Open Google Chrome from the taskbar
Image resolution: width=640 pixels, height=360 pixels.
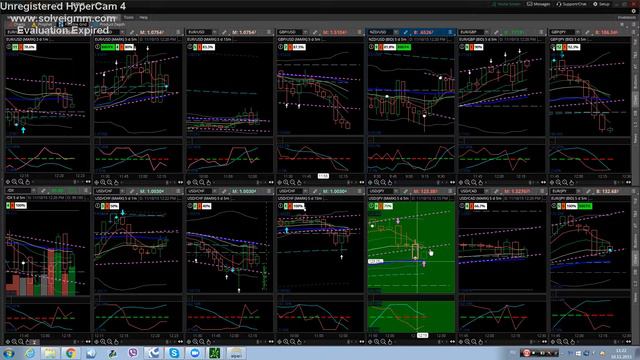[71, 353]
